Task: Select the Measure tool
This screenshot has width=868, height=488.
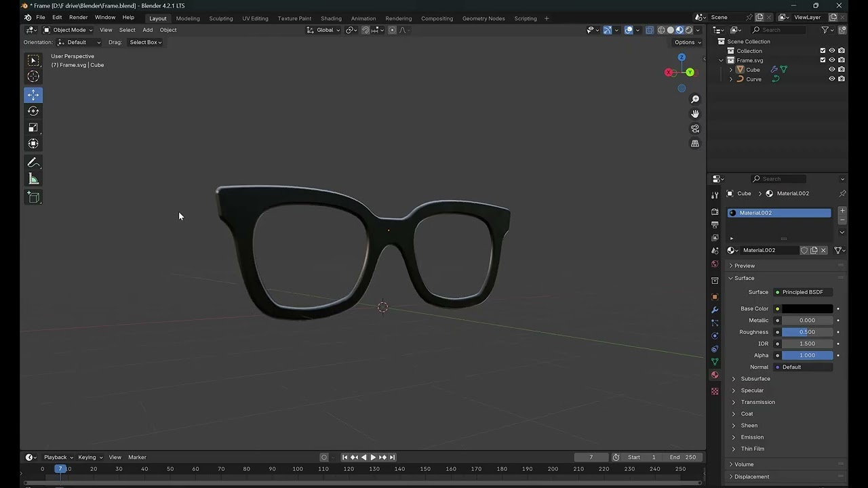Action: (33, 179)
